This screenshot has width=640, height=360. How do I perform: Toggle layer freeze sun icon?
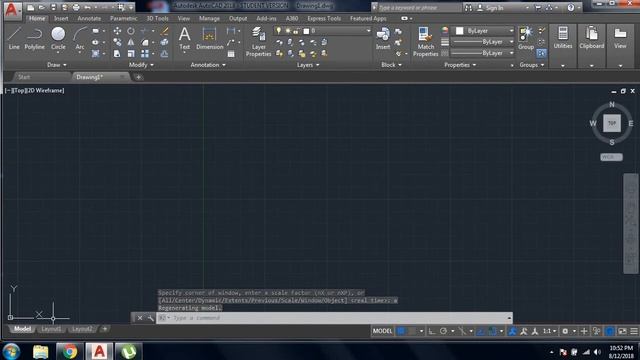pyautogui.click(x=288, y=31)
